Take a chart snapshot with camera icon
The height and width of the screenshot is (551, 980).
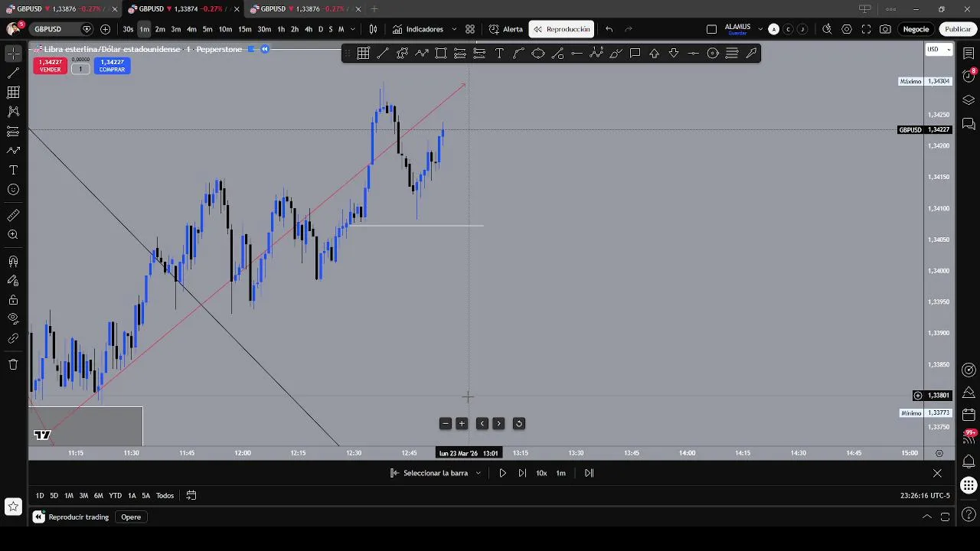885,29
